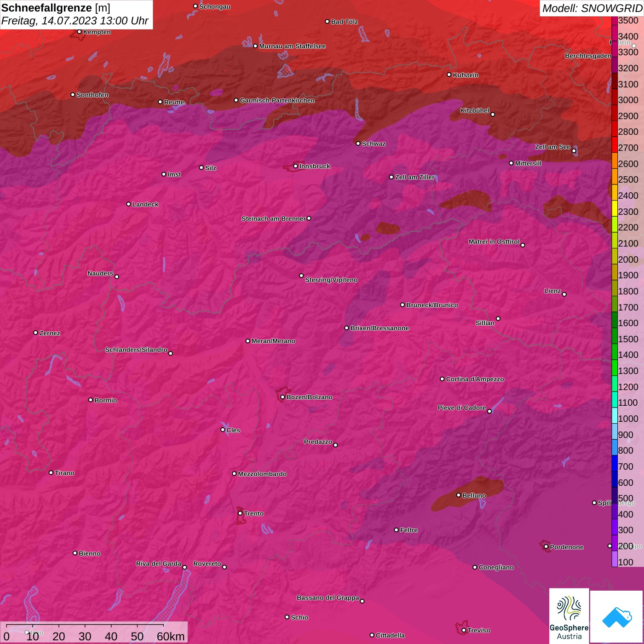Click the Rovereto label
The width and height of the screenshot is (644, 644).
tap(207, 563)
